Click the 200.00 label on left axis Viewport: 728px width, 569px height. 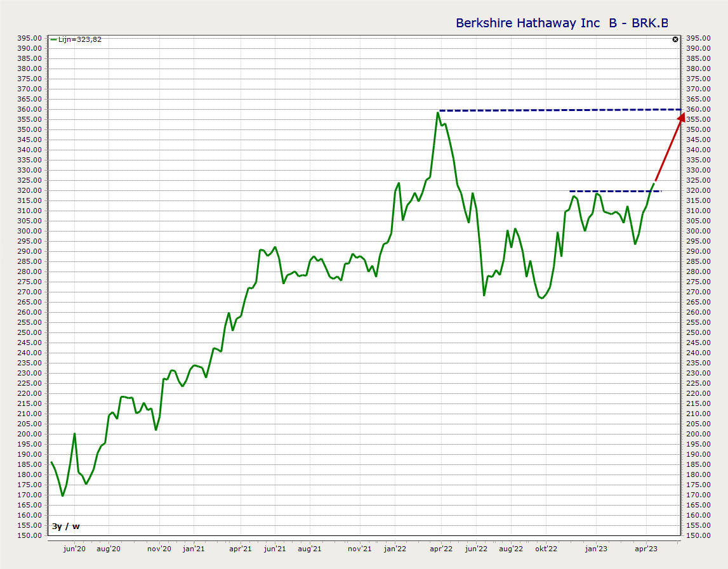click(29, 434)
